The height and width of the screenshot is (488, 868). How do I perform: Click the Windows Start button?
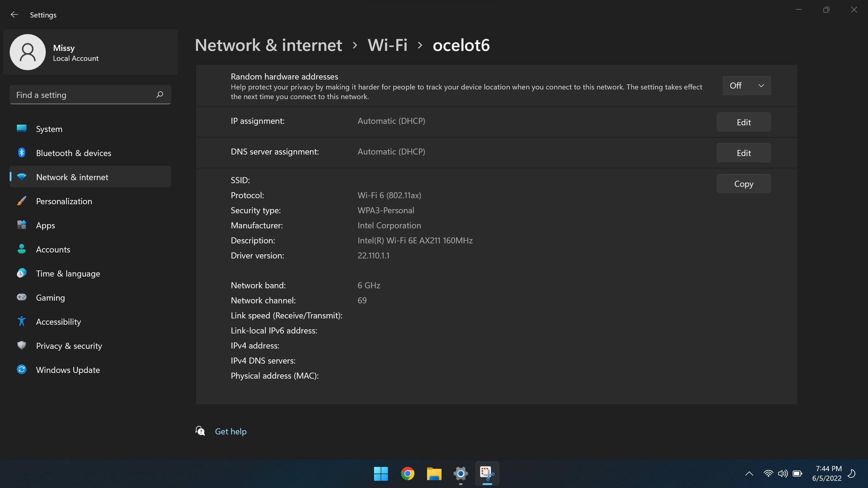(381, 474)
